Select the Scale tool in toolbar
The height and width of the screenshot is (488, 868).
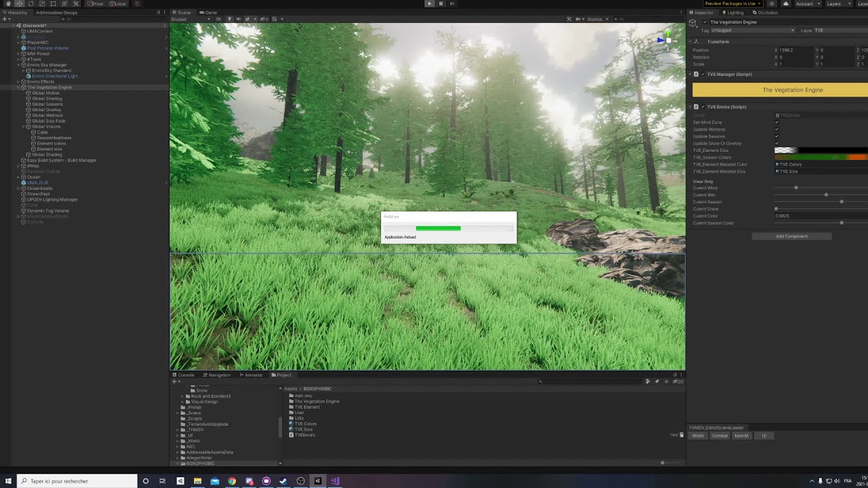coord(42,3)
